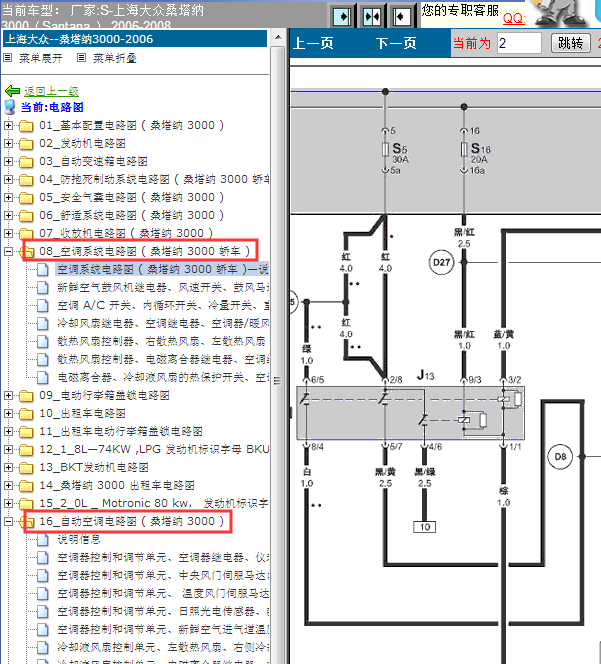
Task: Go to previous page with 上一页
Action: [x=313, y=43]
